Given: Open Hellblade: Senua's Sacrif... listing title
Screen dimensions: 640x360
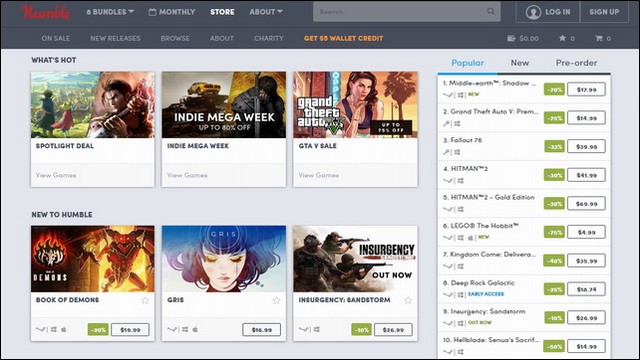Looking at the screenshot, I should click(x=491, y=340).
